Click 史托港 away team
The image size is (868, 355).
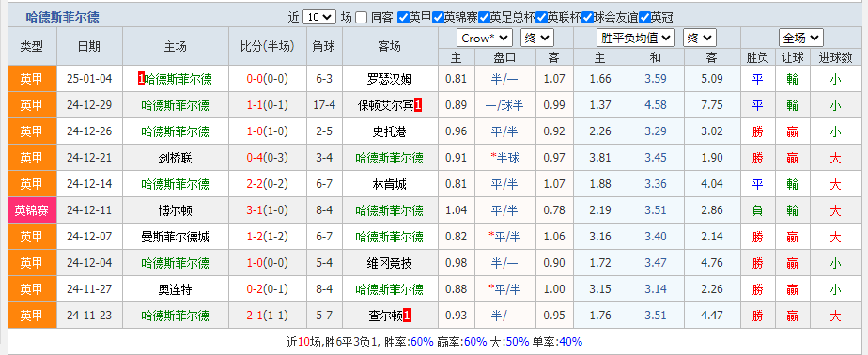pyautogui.click(x=390, y=131)
